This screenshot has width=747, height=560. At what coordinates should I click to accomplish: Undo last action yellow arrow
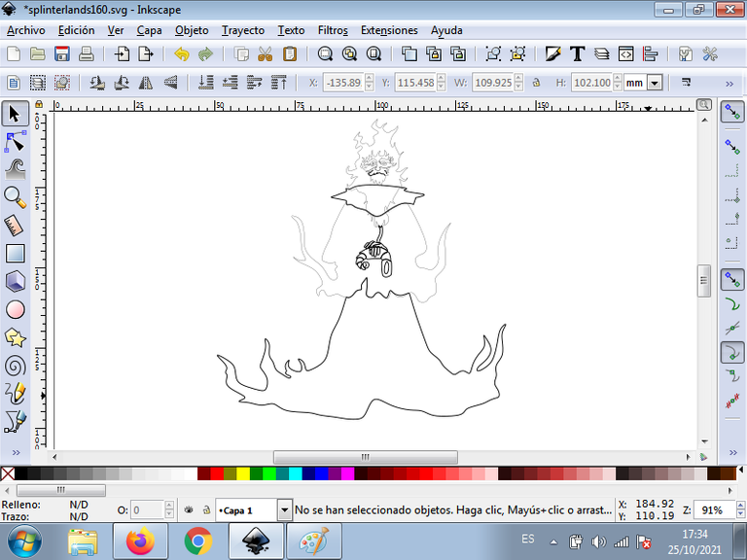coord(182,53)
